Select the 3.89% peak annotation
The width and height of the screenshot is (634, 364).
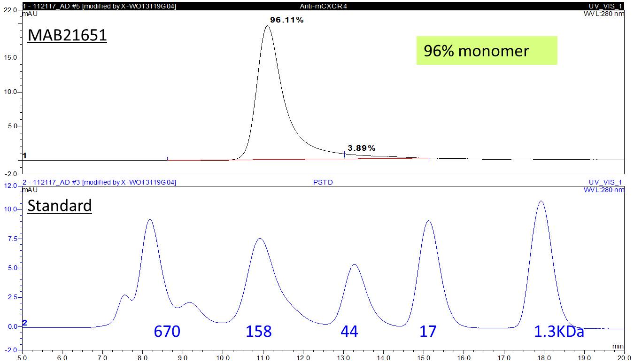[361, 148]
